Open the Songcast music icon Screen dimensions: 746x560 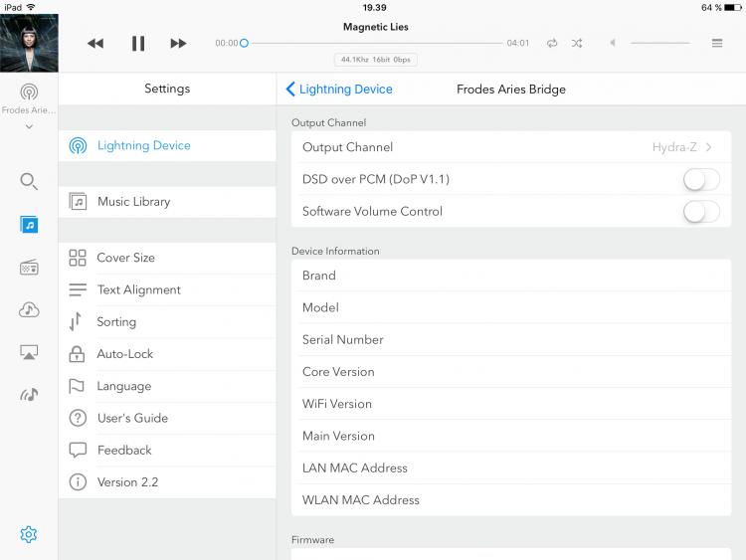click(29, 395)
